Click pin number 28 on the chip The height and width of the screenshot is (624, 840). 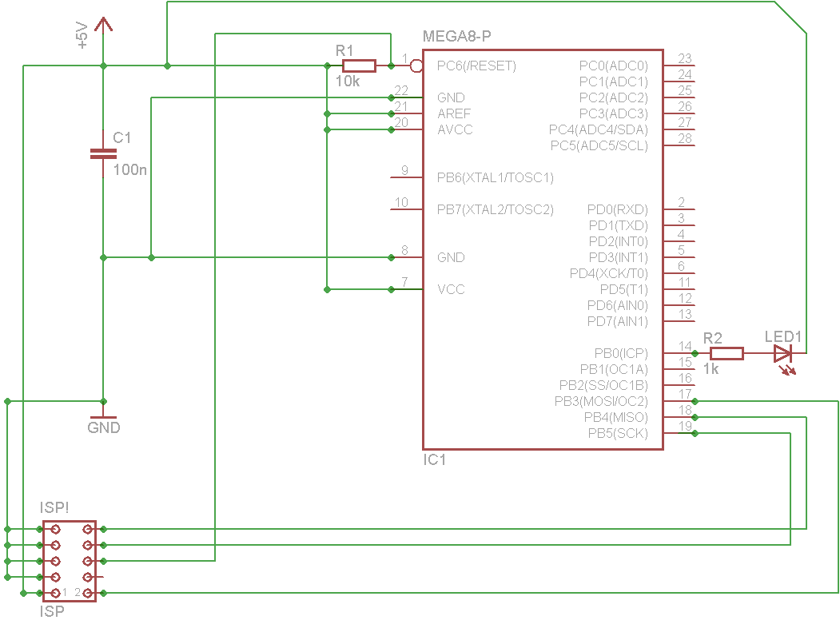coord(685,138)
